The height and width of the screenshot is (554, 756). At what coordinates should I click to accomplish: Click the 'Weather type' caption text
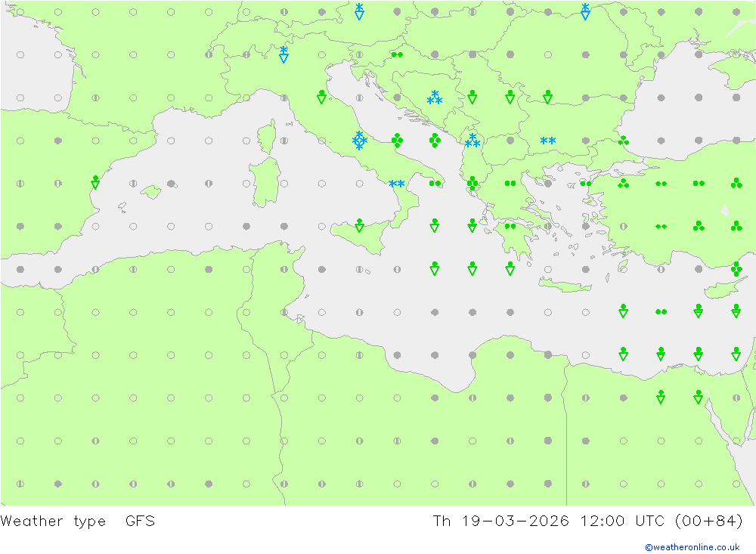tap(53, 522)
